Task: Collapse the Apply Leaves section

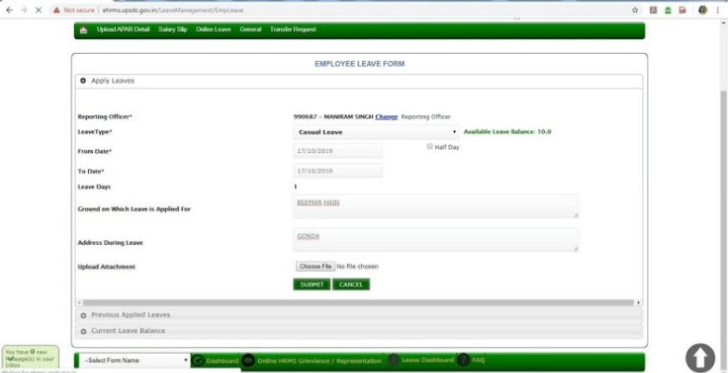Action: tap(359, 81)
